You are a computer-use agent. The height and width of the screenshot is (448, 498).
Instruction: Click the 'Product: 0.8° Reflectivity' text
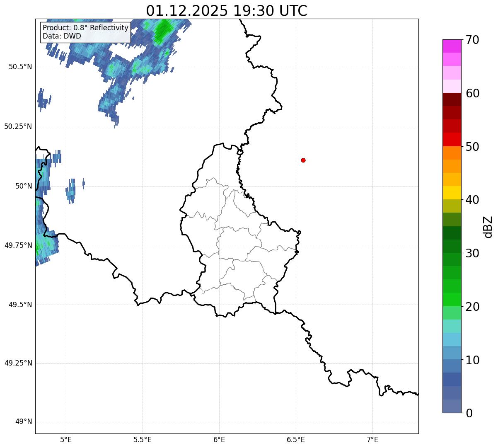coord(86,28)
